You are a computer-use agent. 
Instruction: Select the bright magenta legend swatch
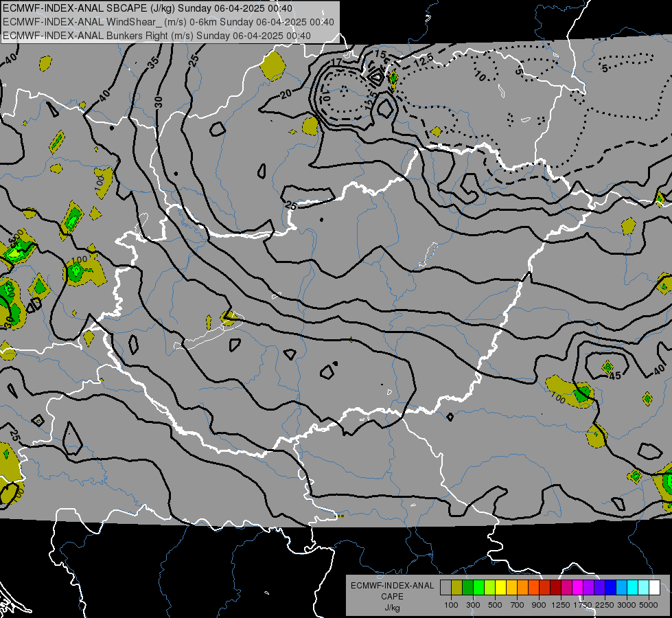tap(578, 588)
